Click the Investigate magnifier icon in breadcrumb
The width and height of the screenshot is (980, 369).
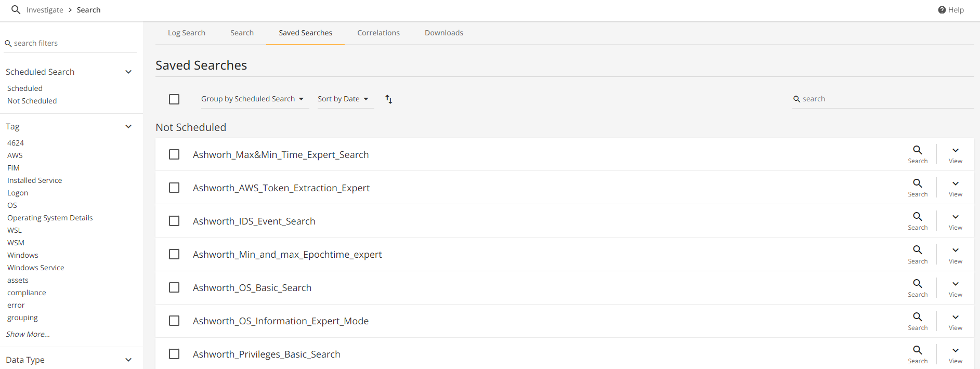click(16, 10)
